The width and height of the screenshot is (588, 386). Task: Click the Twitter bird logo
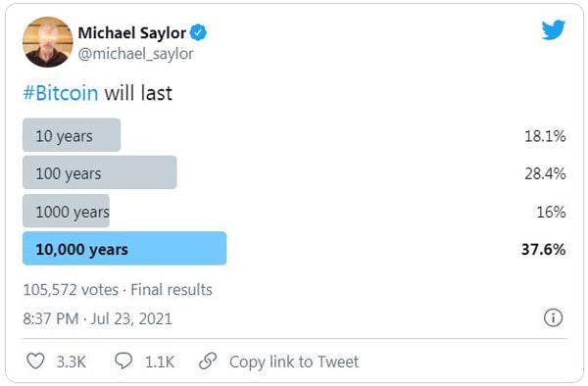tap(553, 29)
